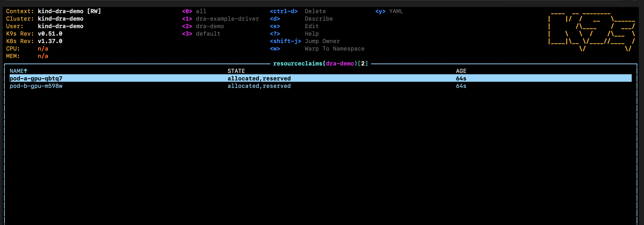Select the pod-a-gpu-qbtq7 resource claim row
The image size is (644, 225).
320,78
